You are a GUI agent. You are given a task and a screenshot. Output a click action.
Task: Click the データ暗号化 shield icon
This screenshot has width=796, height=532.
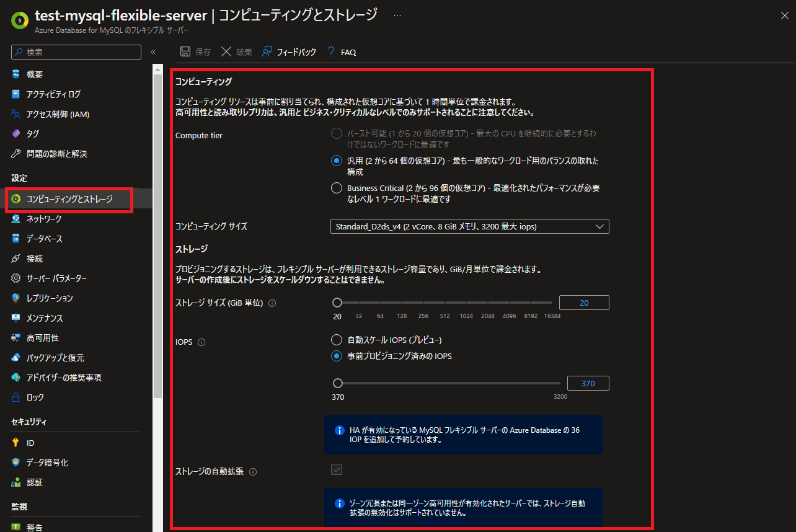point(16,463)
